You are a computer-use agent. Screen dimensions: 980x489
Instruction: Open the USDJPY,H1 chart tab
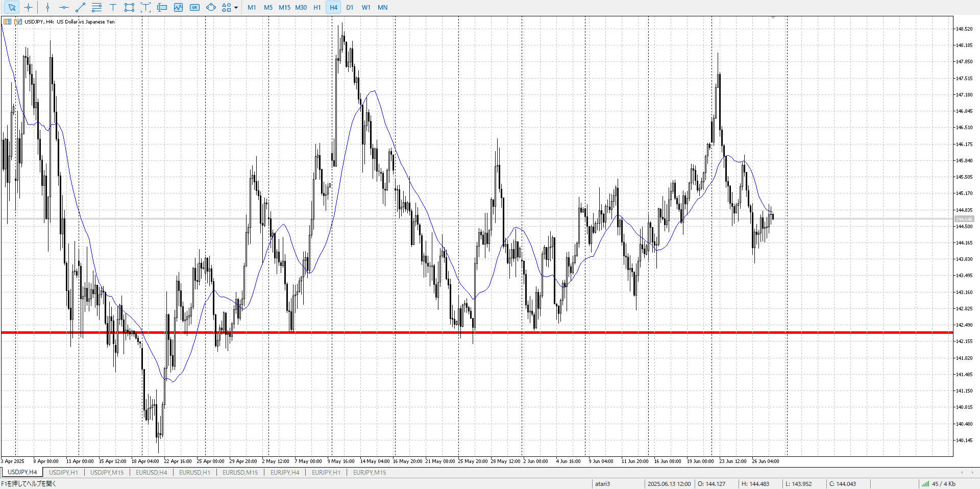pos(63,472)
